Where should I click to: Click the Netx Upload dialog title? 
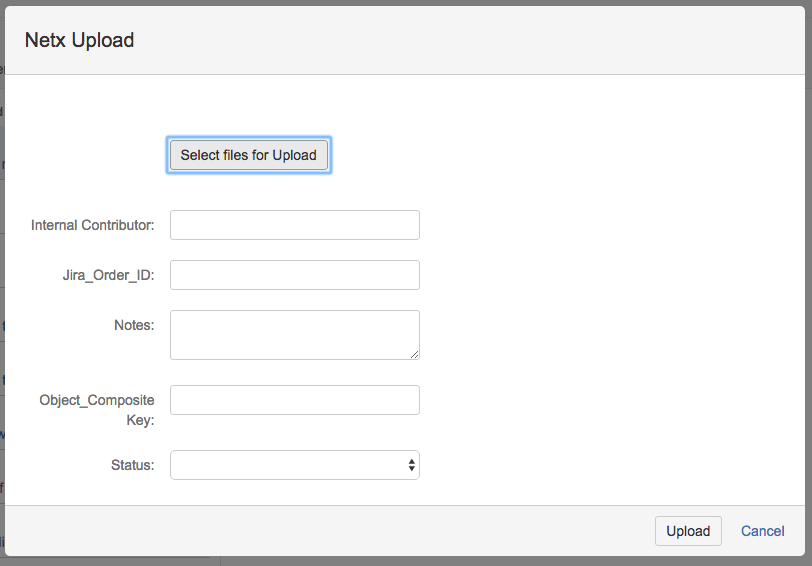(79, 40)
